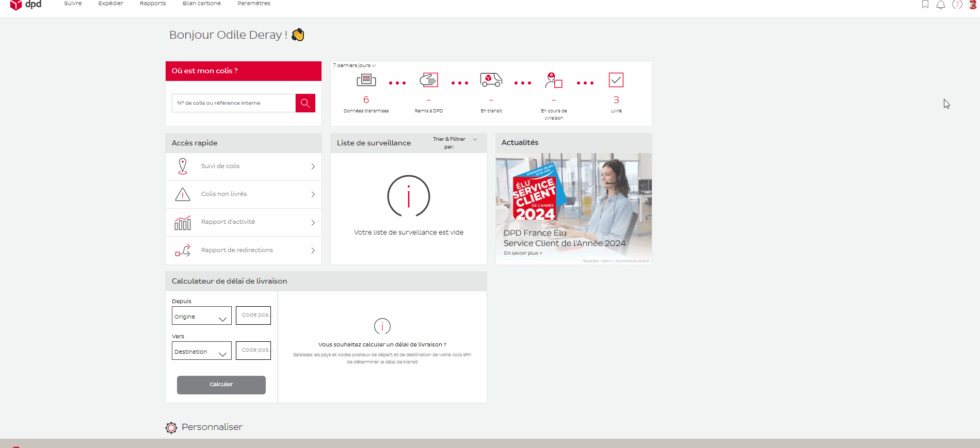Open the Paramètres menu
Image resolution: width=980 pixels, height=448 pixels.
254,4
